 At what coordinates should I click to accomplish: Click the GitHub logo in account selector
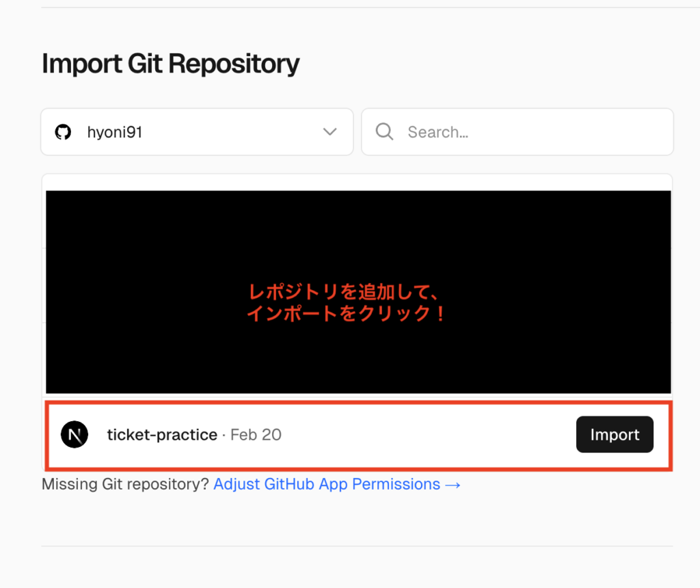(63, 132)
